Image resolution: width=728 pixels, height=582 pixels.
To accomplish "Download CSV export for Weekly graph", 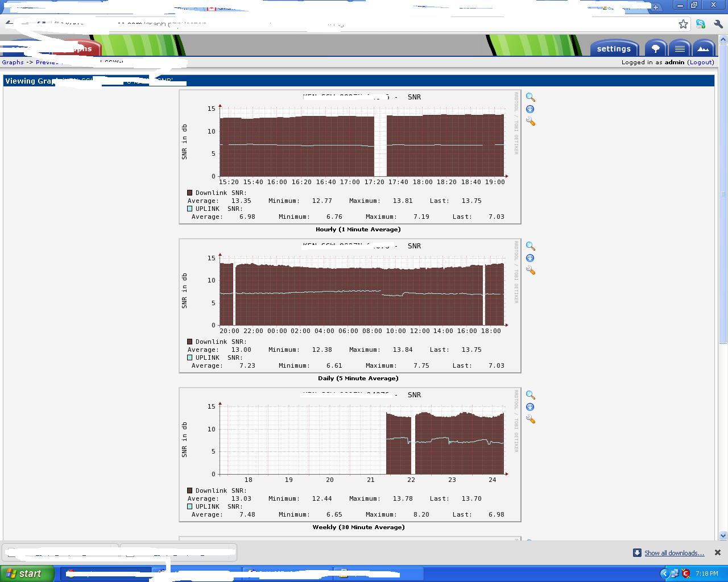I will (x=530, y=407).
